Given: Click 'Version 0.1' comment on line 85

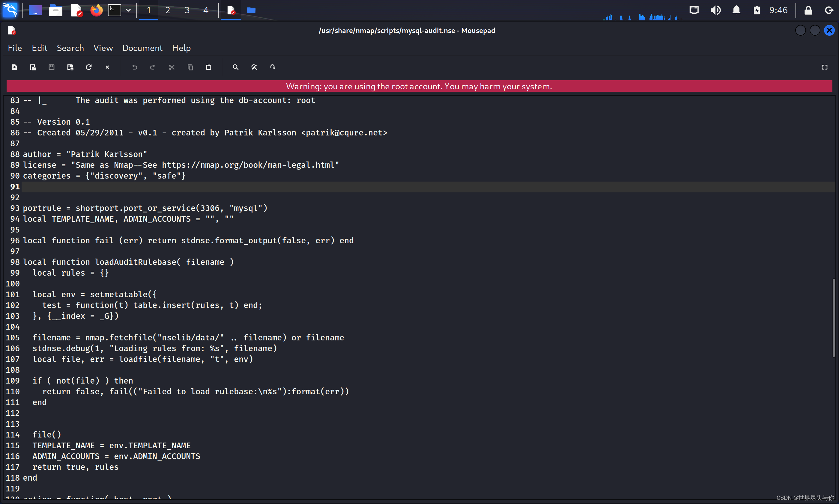Looking at the screenshot, I should click(64, 122).
